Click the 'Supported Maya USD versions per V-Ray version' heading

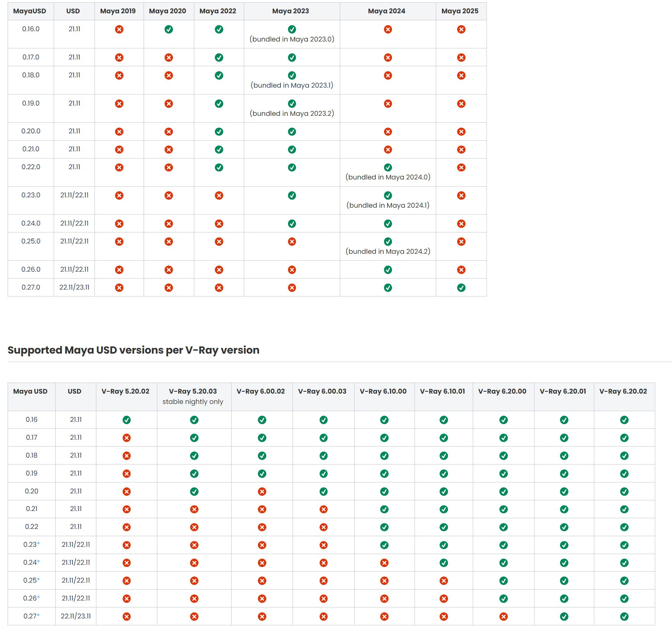(133, 350)
